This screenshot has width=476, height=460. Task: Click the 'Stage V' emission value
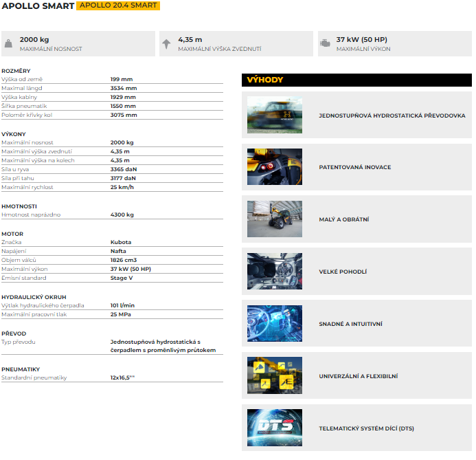[x=122, y=278]
